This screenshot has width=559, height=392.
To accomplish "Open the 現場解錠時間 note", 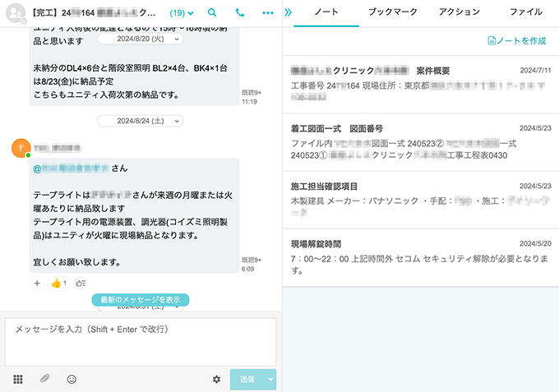I will tap(421, 258).
